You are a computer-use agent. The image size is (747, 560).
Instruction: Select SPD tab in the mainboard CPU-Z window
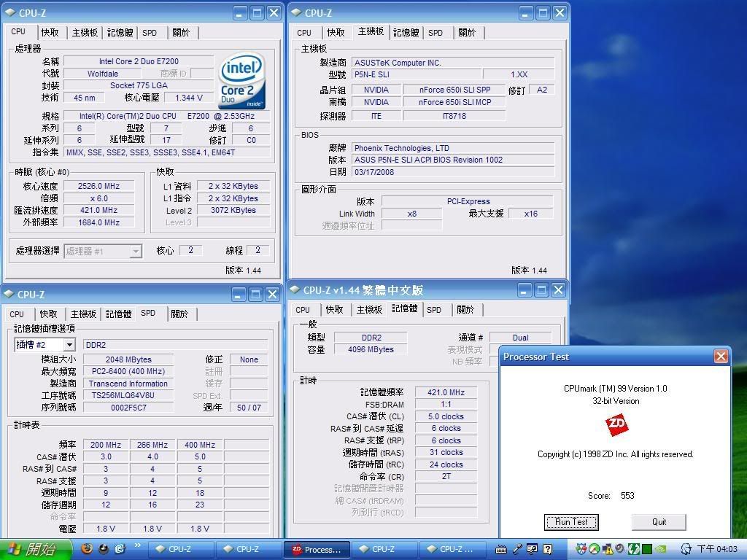point(436,32)
